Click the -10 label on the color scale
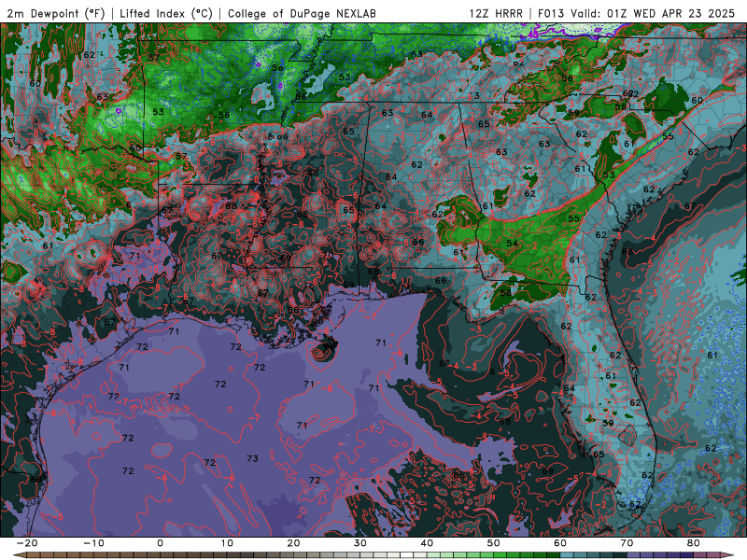Screen dimensions: 747x560 point(93,543)
